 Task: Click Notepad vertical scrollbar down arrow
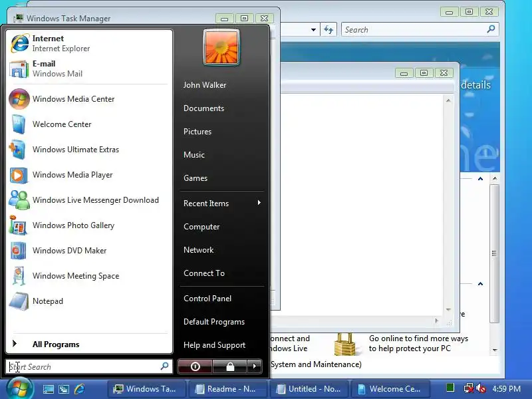448,310
